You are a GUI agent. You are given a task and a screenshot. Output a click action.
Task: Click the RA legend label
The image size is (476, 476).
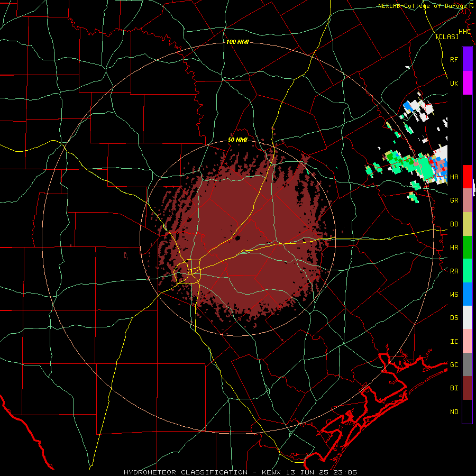454,271
